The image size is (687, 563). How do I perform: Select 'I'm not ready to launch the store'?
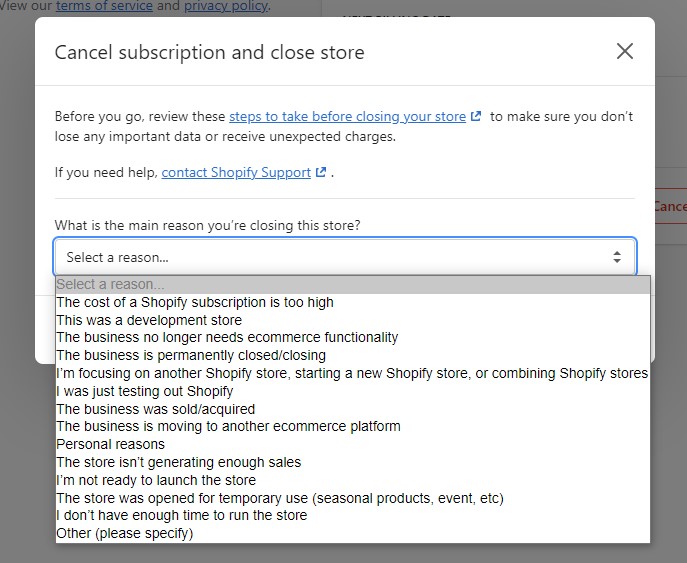click(353, 480)
